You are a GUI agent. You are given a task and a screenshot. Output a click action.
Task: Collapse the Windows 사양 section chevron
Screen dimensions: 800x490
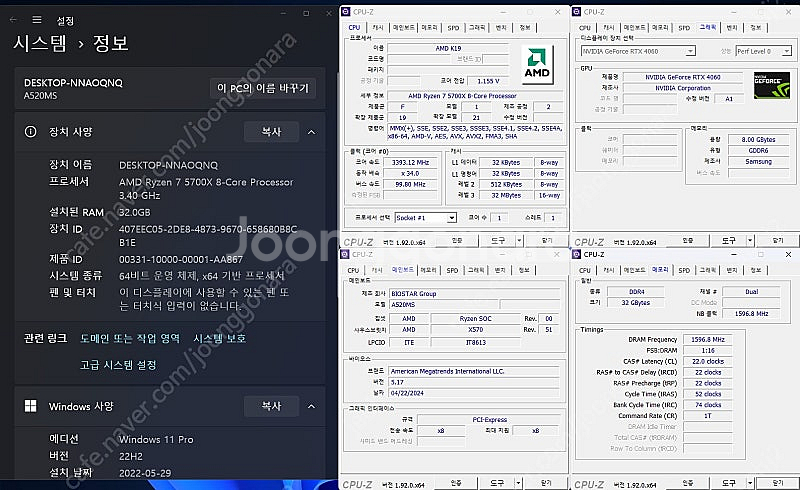(311, 406)
